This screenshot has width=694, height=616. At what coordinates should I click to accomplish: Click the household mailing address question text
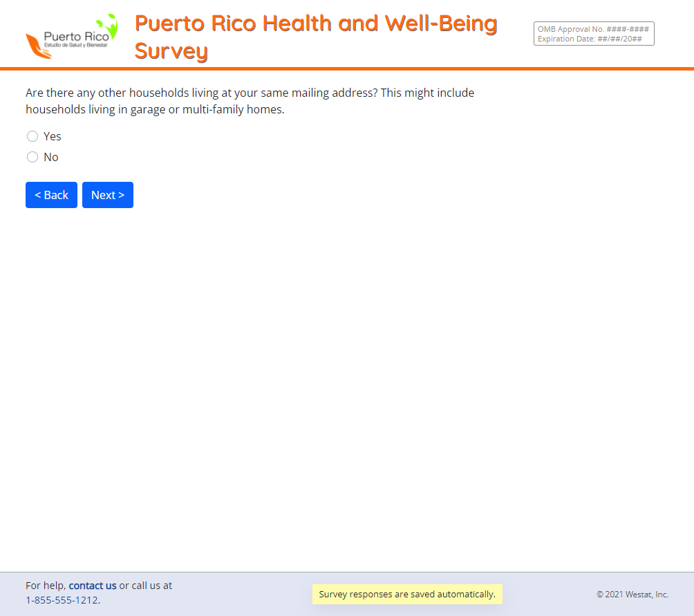250,101
